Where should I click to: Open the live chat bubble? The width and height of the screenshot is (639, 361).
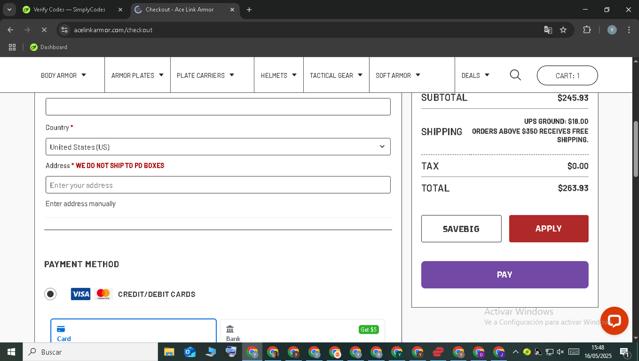[614, 321]
